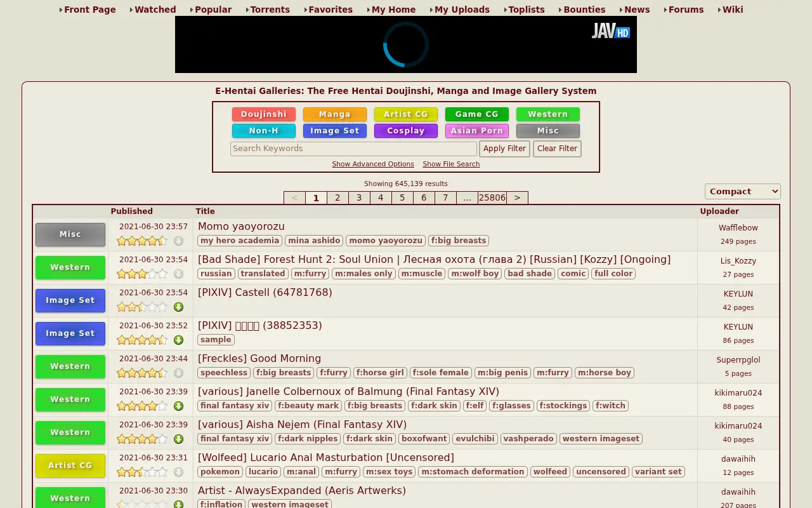Click the star rating on Momo yaoyorozu row

[x=142, y=241]
